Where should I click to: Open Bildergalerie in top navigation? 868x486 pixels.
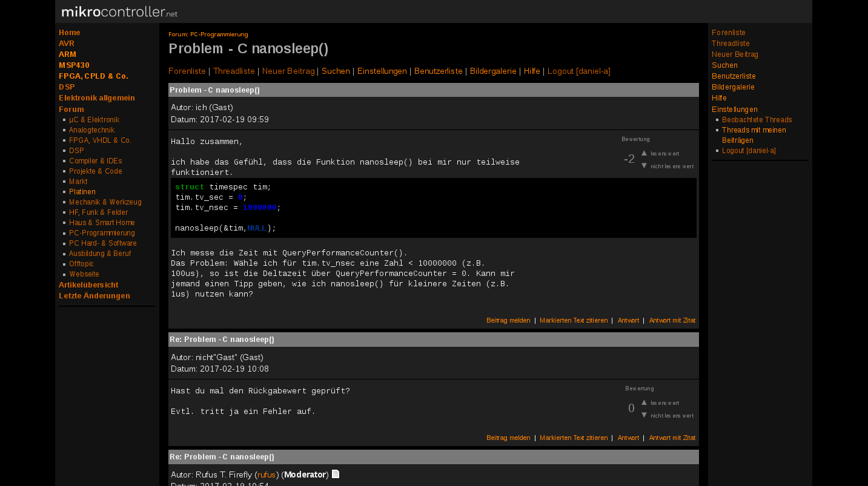[493, 71]
